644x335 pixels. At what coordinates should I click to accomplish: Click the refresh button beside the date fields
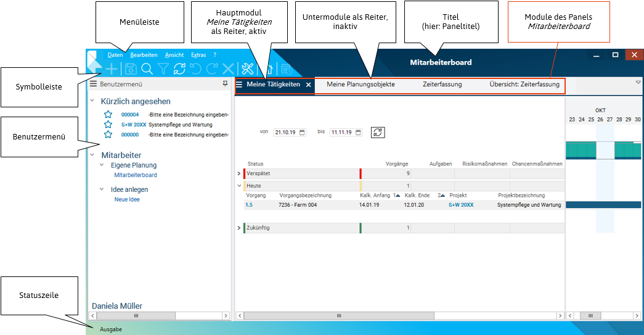tap(378, 132)
